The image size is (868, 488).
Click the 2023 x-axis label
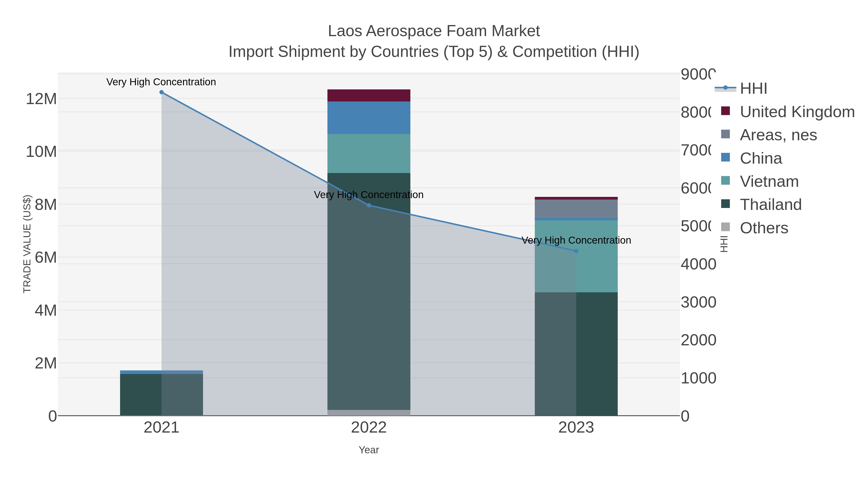point(576,428)
